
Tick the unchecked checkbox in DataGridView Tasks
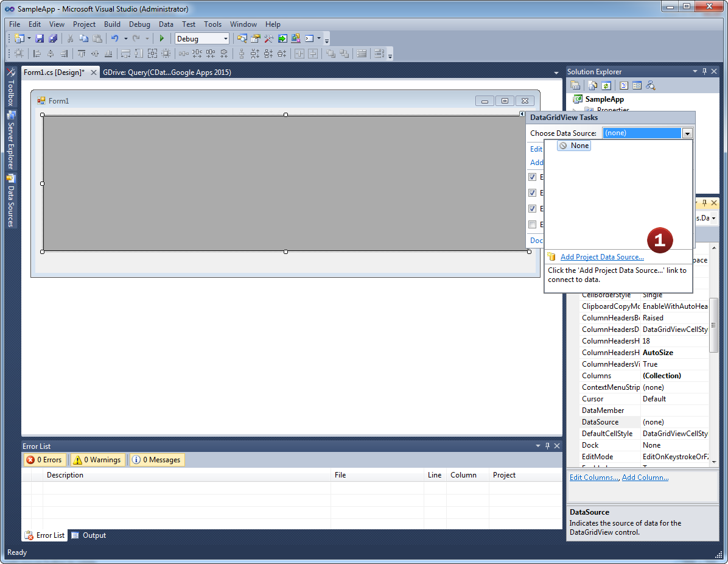533,224
